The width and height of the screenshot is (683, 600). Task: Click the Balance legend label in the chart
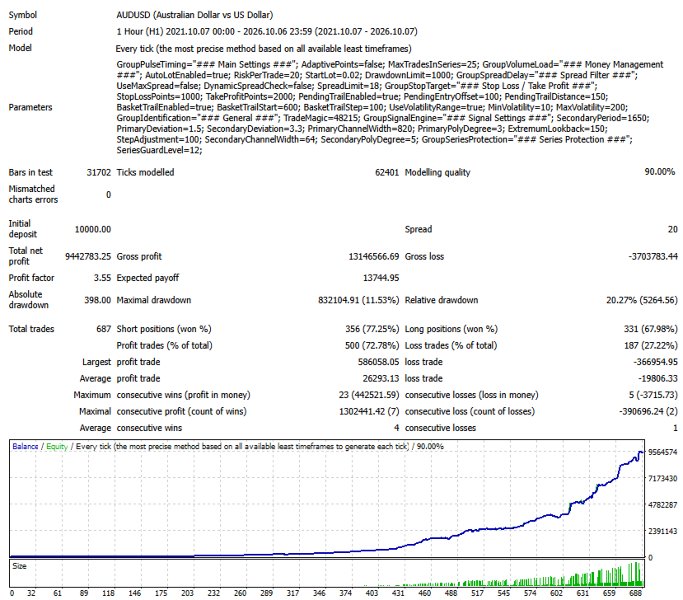point(25,447)
